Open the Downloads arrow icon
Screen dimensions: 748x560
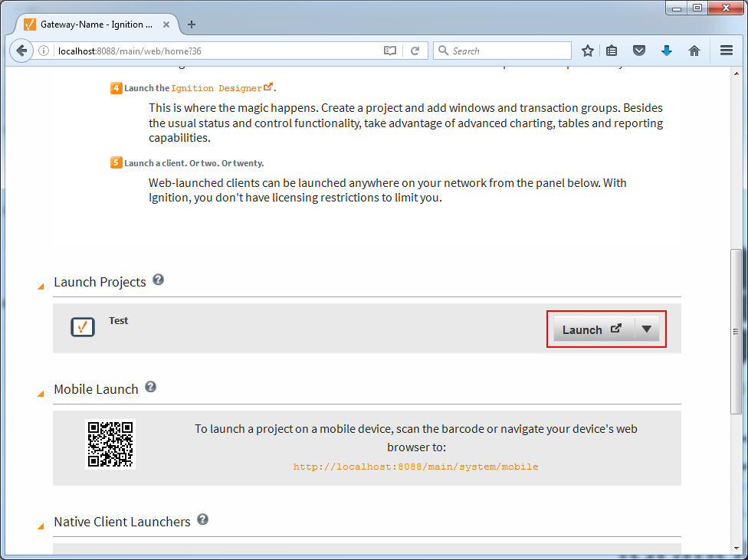(x=667, y=51)
